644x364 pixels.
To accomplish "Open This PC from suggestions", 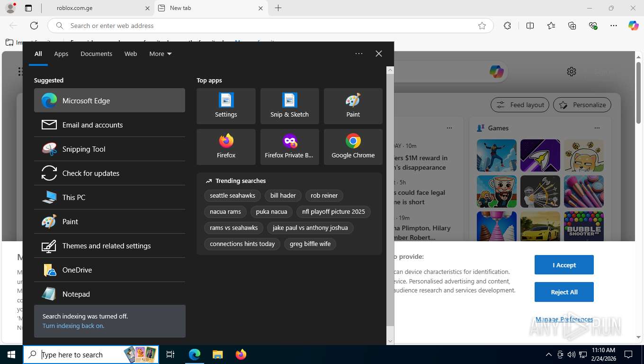I will click(x=109, y=197).
